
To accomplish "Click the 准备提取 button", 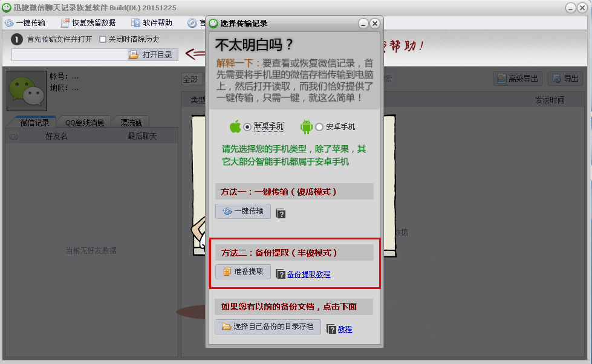I will pos(243,271).
